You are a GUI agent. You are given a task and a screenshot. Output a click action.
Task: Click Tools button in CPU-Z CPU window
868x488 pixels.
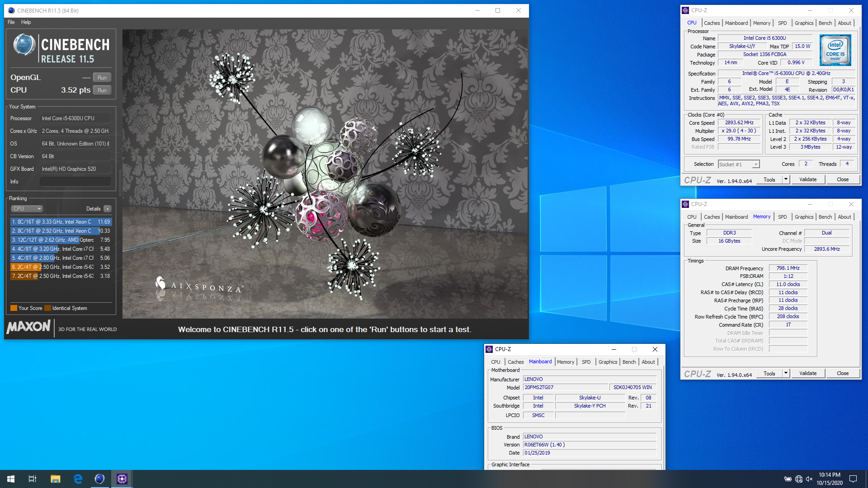pyautogui.click(x=769, y=180)
